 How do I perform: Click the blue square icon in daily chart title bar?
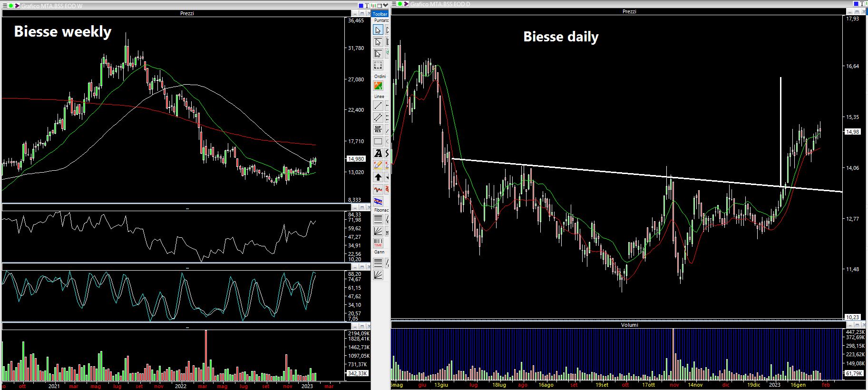click(856, 4)
